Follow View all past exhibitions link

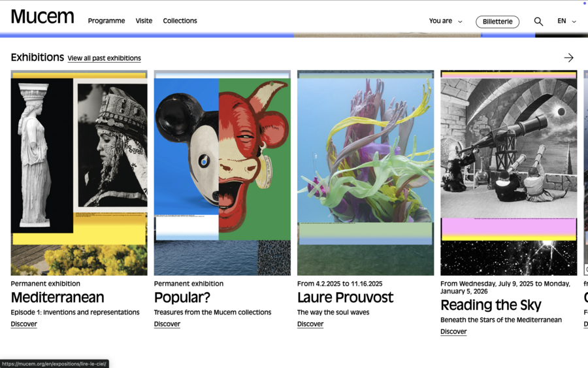point(105,58)
